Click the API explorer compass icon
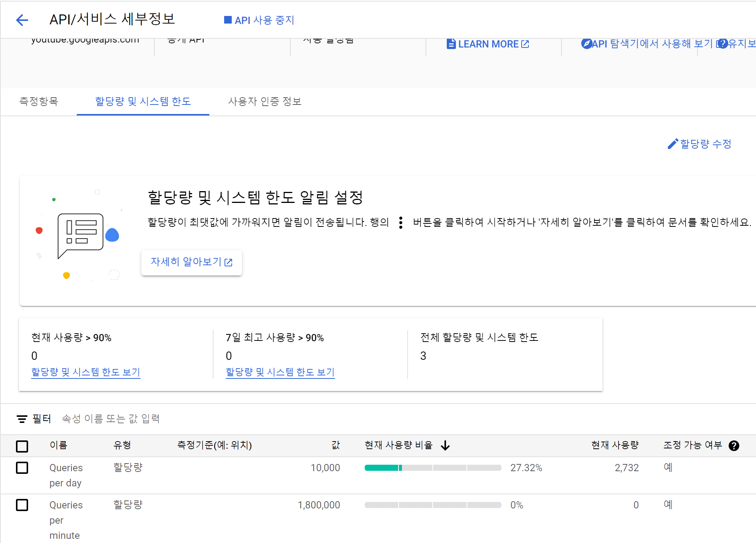Image resolution: width=756 pixels, height=543 pixels. point(586,44)
